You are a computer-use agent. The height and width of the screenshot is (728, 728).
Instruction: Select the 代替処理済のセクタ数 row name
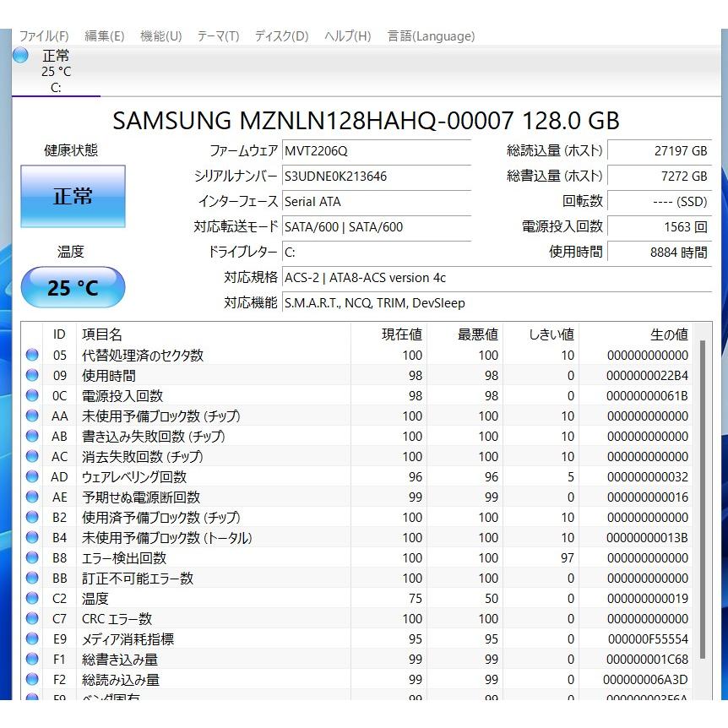pyautogui.click(x=143, y=356)
